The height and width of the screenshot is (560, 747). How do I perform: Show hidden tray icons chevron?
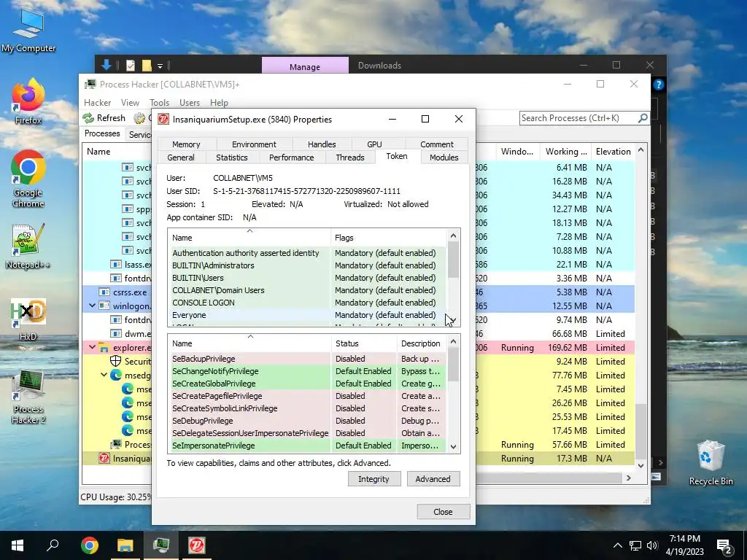pos(617,545)
